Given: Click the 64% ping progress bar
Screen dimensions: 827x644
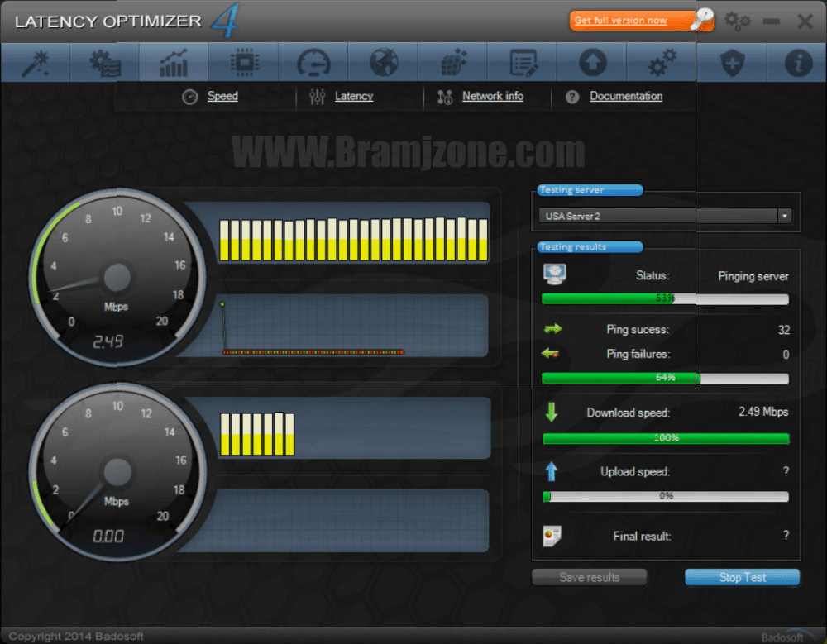Looking at the screenshot, I should pos(665,378).
